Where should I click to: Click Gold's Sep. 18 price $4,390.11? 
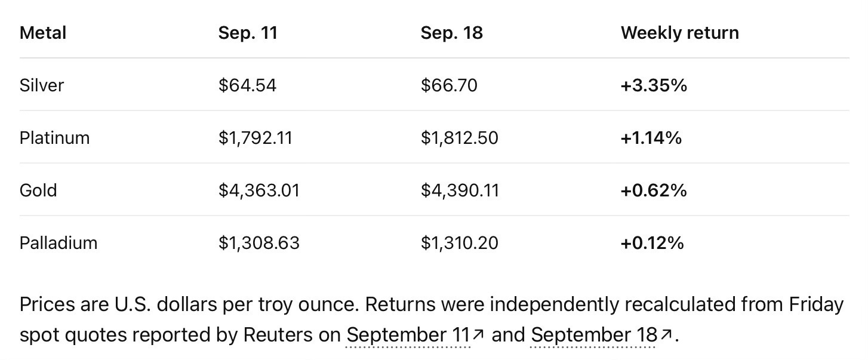[x=459, y=190]
